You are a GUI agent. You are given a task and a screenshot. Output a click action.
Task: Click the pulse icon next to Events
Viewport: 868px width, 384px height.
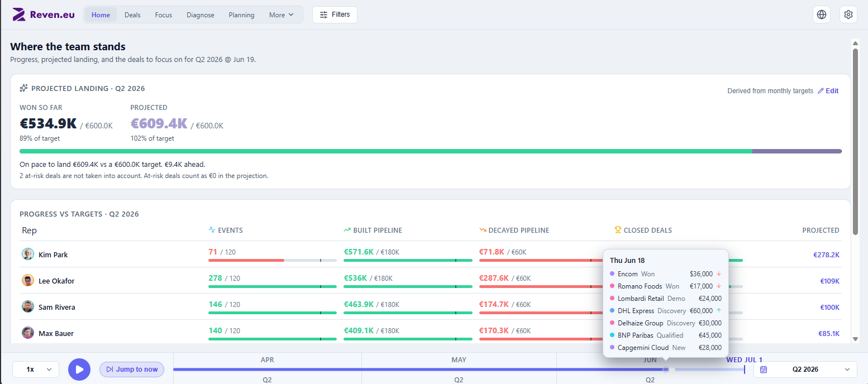point(212,230)
